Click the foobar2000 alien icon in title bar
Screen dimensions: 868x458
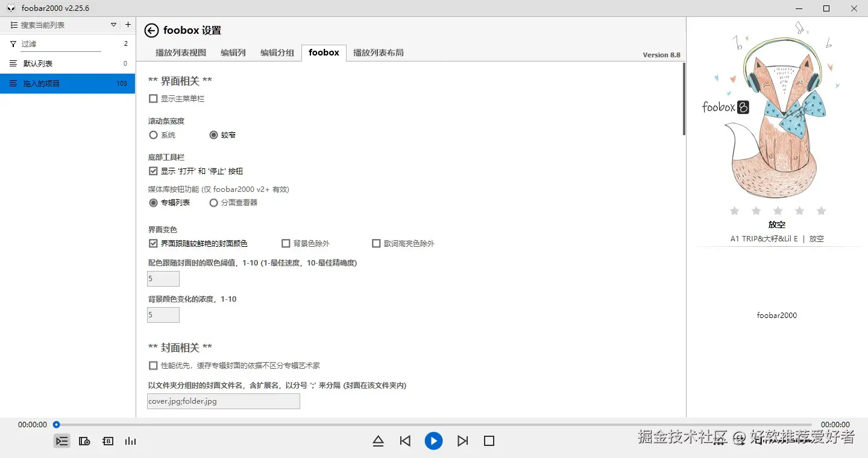(x=11, y=8)
